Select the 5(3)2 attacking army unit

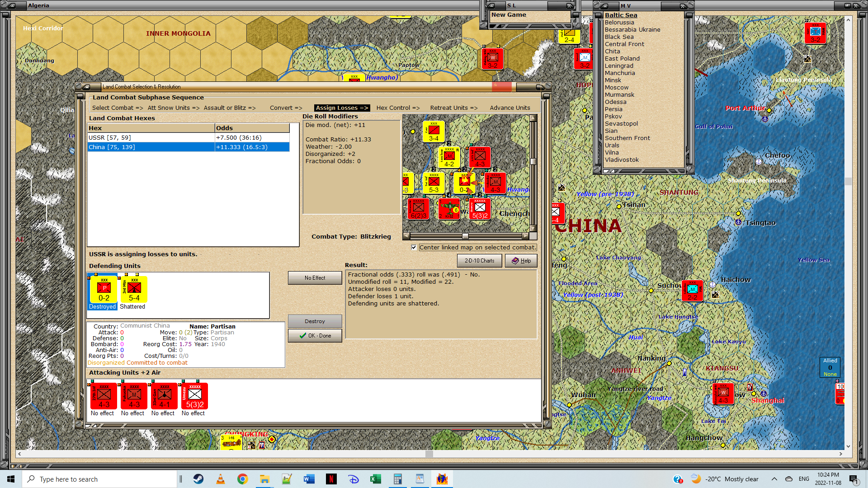[x=195, y=396]
